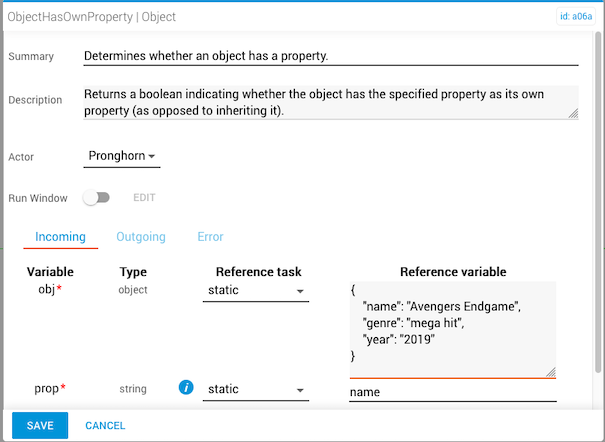Click the EDIT button beside Run Window
The height and width of the screenshot is (442, 605).
144,198
